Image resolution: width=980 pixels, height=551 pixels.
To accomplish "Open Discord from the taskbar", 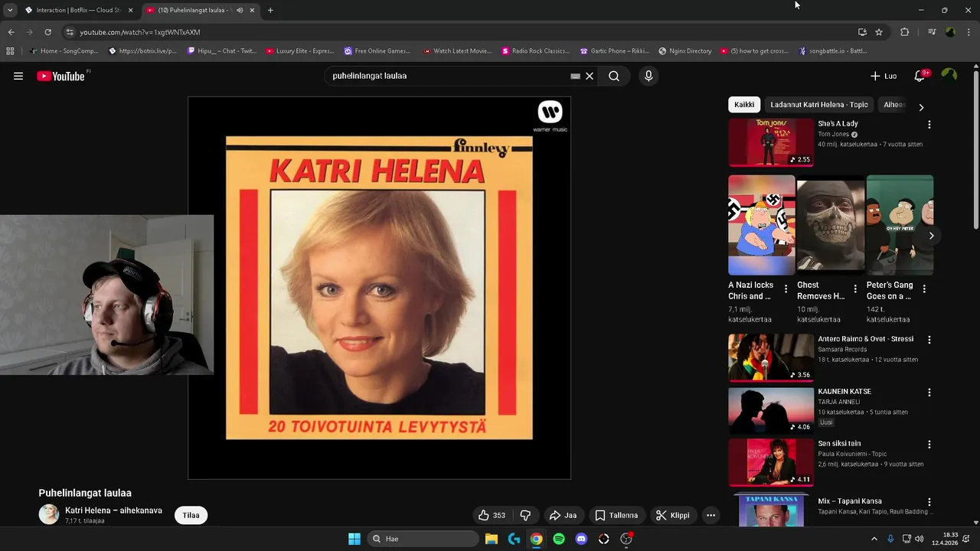I will [x=581, y=539].
